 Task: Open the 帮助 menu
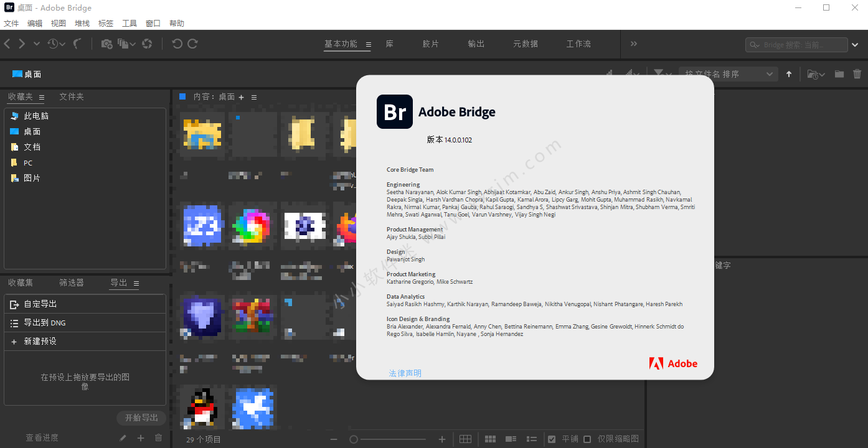coord(177,24)
